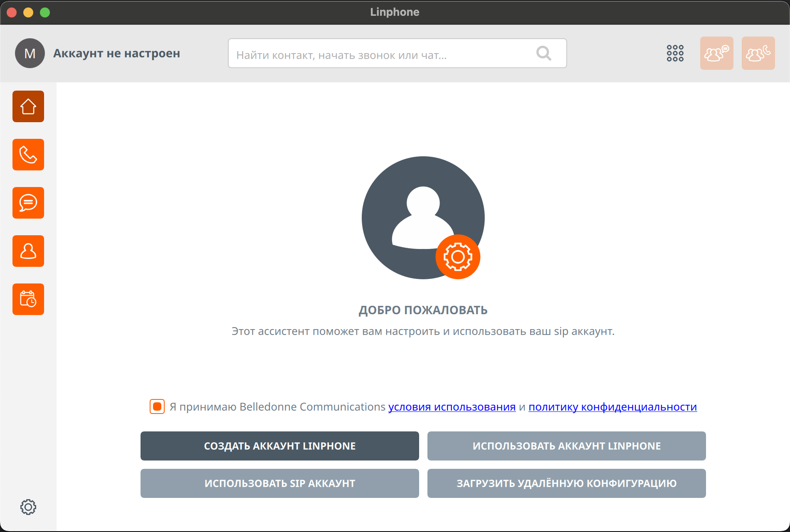Click the contact search input field
This screenshot has height=532, width=790.
pos(383,54)
